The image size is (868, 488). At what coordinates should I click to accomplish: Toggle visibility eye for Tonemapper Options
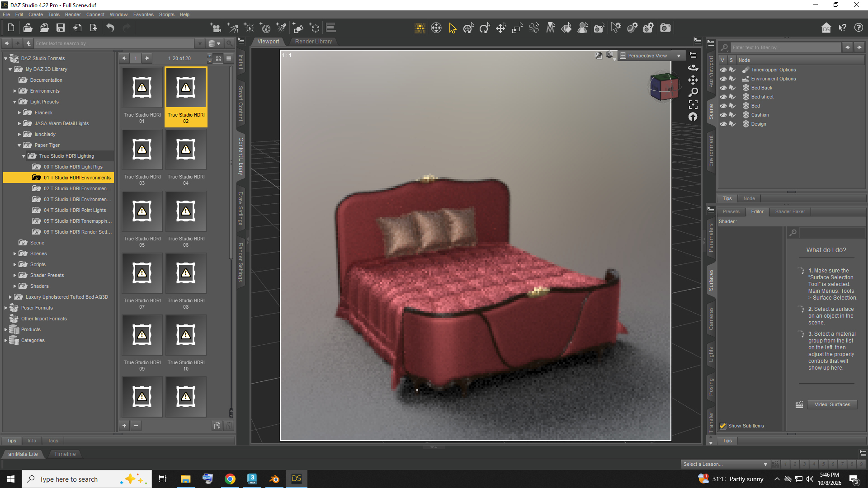723,70
